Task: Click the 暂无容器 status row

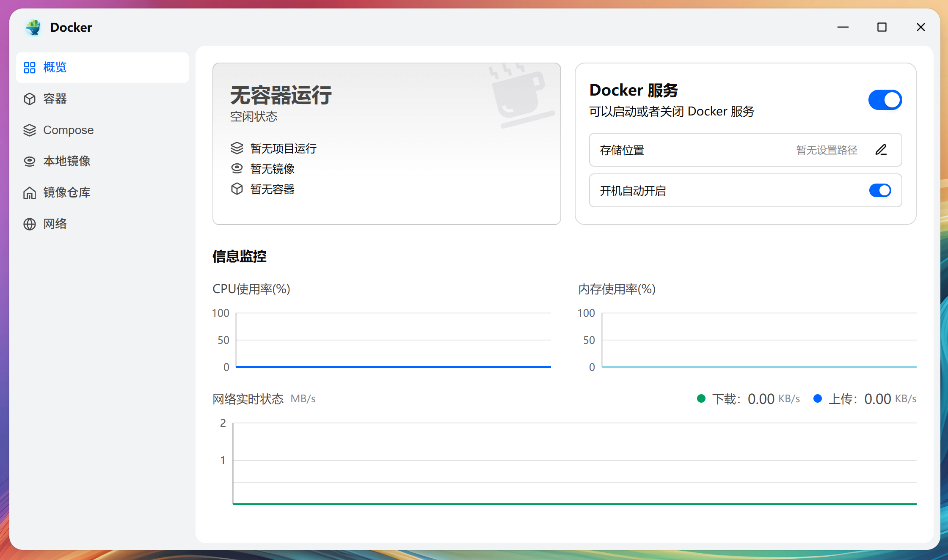Action: [273, 189]
